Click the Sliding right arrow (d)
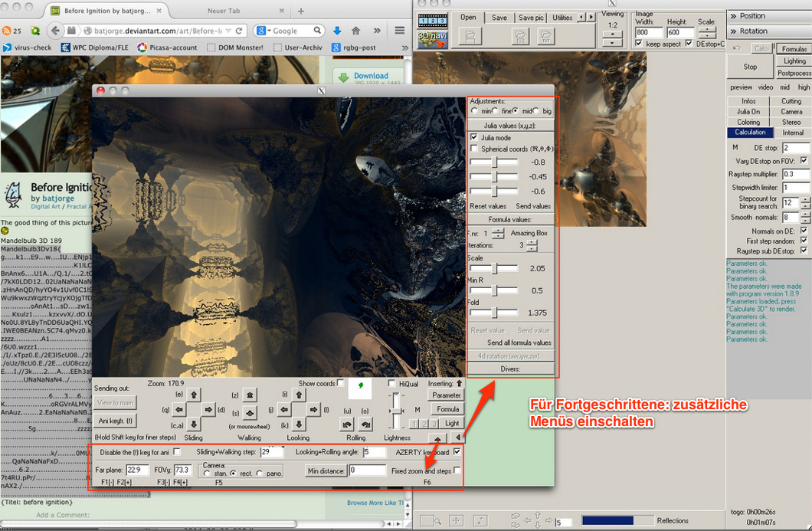The image size is (812, 531). point(208,409)
